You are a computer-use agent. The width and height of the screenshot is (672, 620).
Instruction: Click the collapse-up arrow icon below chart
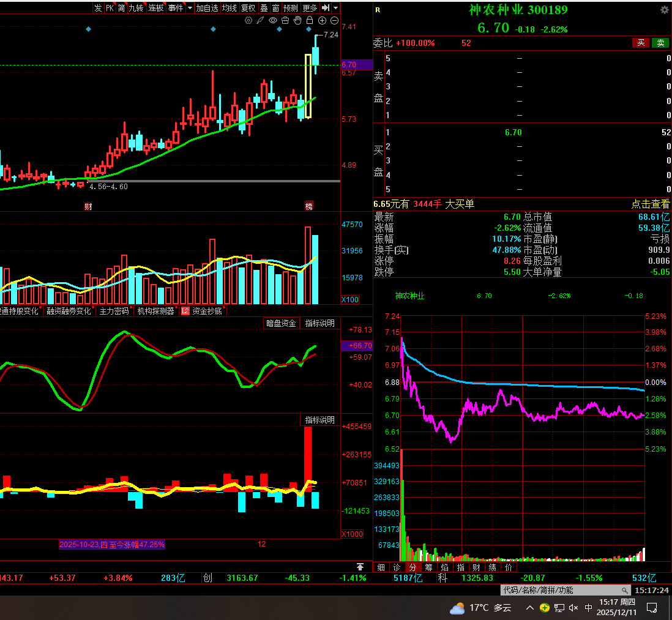tap(360, 567)
